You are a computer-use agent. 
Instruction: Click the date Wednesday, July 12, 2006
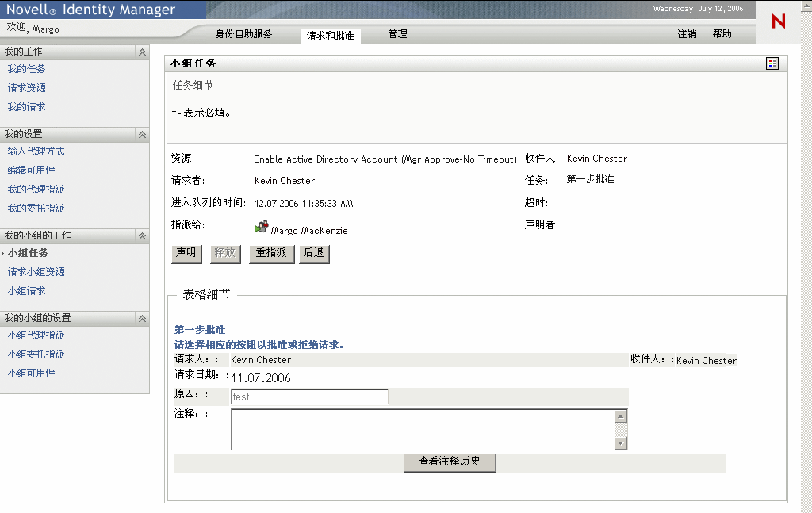tap(698, 8)
